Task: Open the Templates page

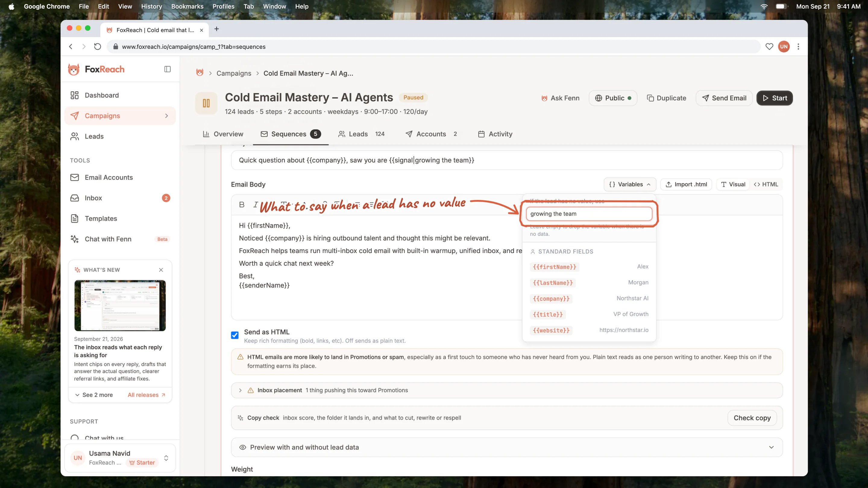Action: [x=120, y=219]
